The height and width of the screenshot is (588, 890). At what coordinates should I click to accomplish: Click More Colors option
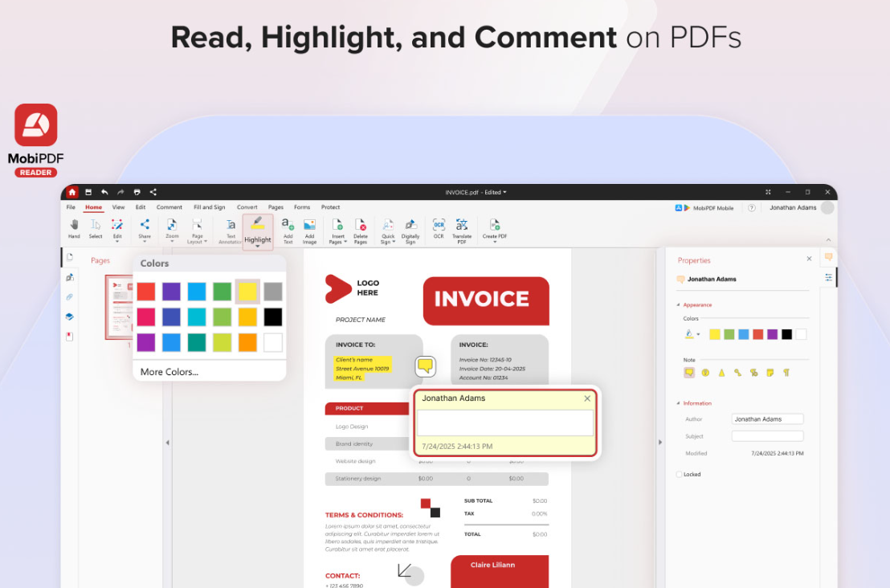[x=169, y=372]
